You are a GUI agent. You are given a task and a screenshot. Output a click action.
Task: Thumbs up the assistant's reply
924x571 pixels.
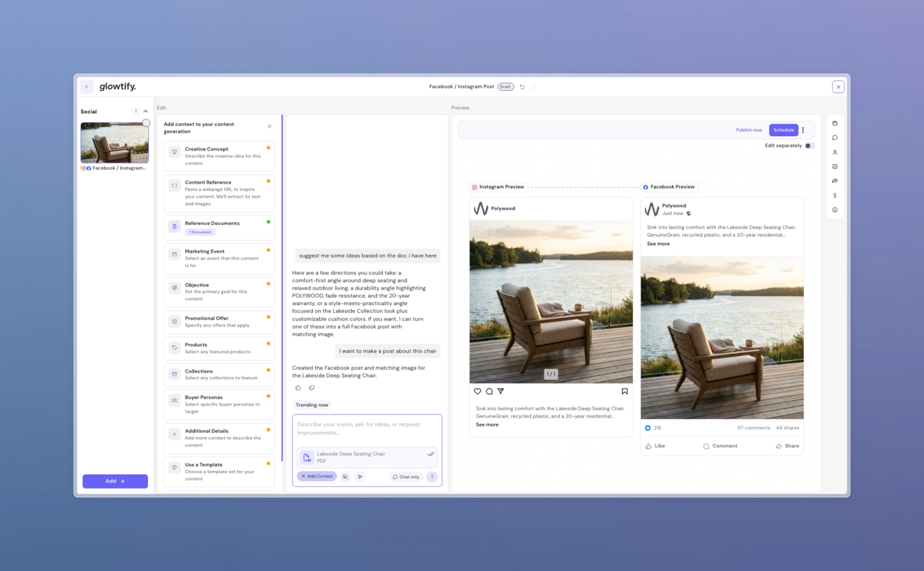point(298,388)
